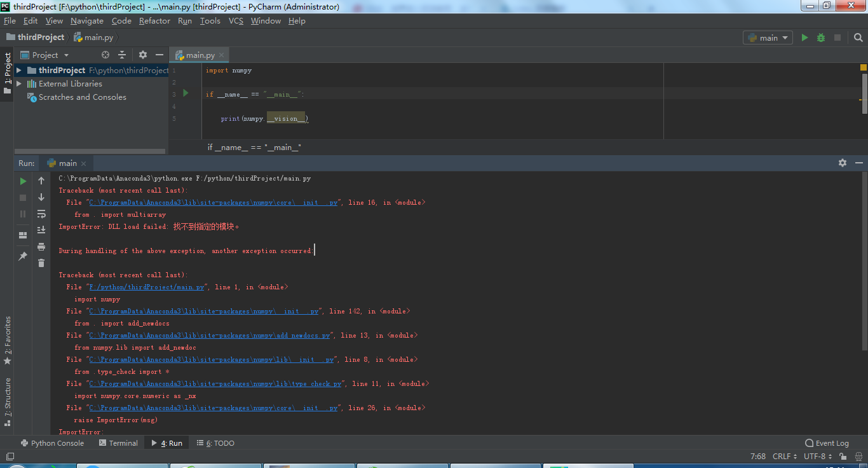Open Event Log tool window
Image resolution: width=868 pixels, height=468 pixels.
point(827,443)
